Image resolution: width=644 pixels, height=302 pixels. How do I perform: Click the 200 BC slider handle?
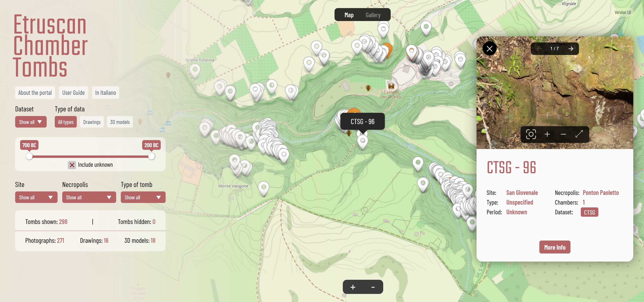point(151,156)
